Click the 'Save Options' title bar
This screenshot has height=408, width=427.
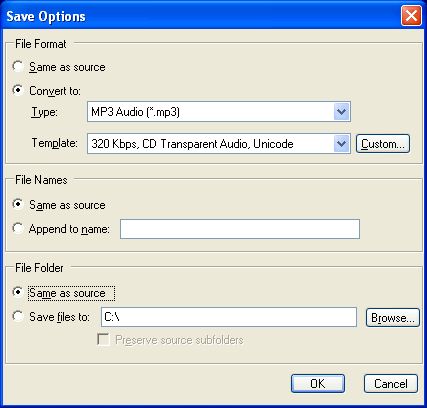point(200,16)
